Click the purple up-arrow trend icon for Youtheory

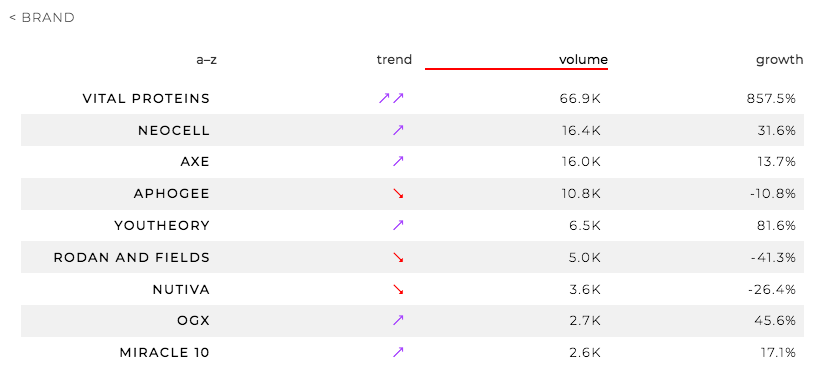[x=398, y=226]
